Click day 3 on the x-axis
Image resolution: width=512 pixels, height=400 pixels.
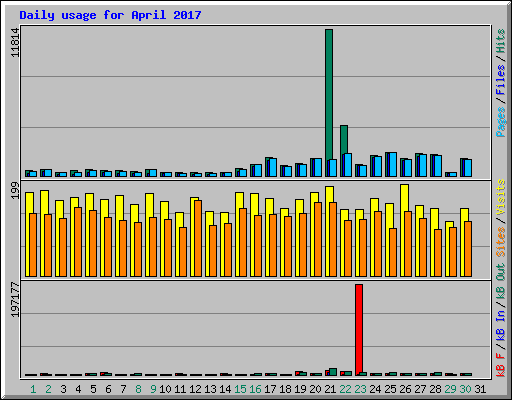point(63,389)
